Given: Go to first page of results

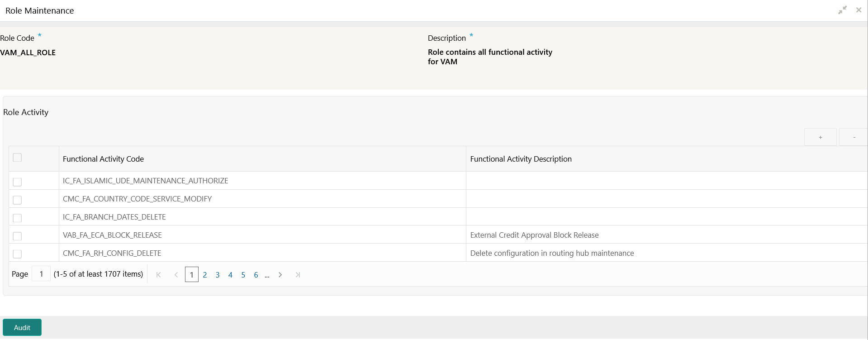Looking at the screenshot, I should [158, 275].
